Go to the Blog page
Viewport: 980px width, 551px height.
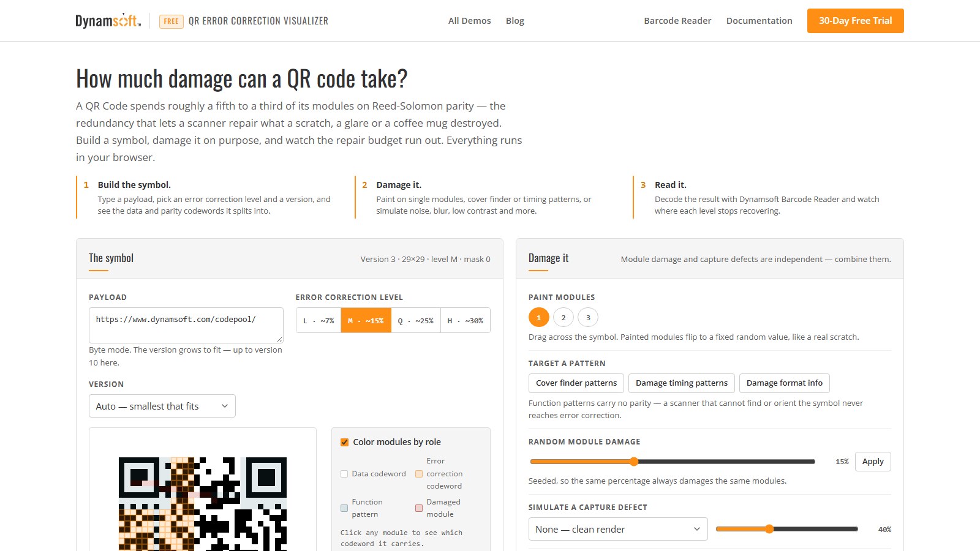pyautogui.click(x=515, y=21)
